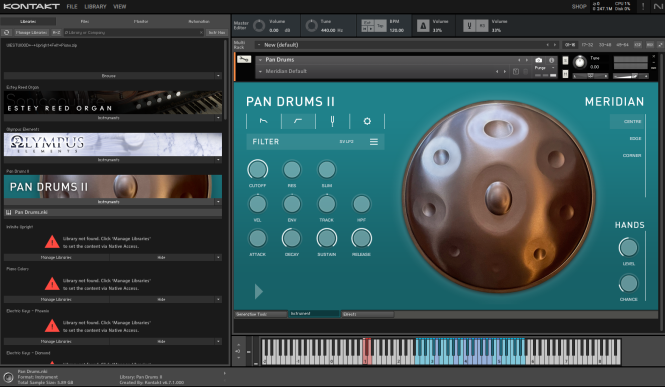Click the wrench icon to edit the instrument
Image resolution: width=665 pixels, height=387 pixels.
point(244,59)
